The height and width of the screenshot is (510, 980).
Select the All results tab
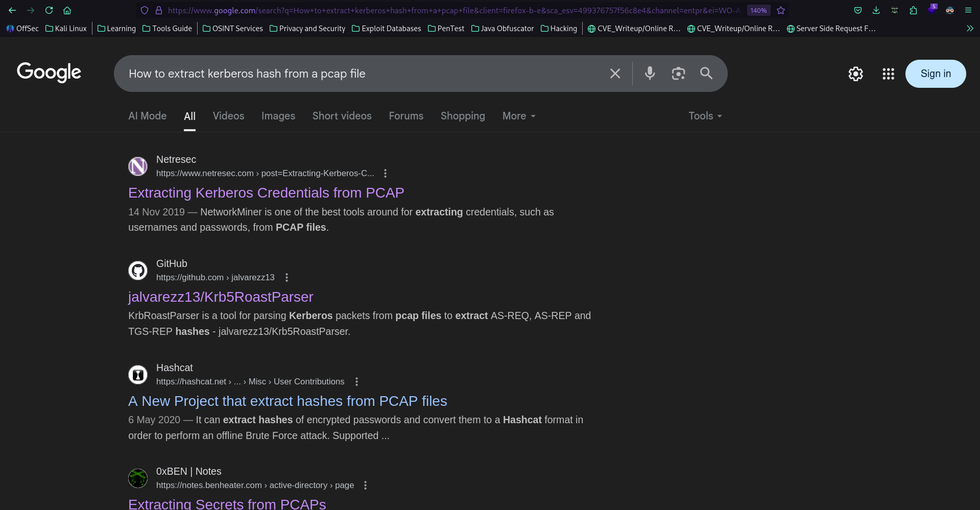pos(189,116)
